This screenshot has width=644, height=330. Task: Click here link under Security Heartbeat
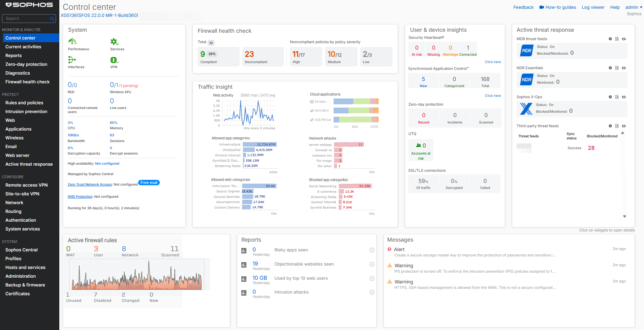click(493, 62)
